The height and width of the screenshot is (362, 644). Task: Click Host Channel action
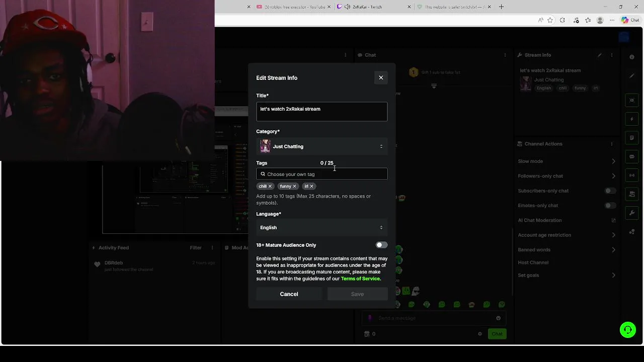pyautogui.click(x=533, y=262)
